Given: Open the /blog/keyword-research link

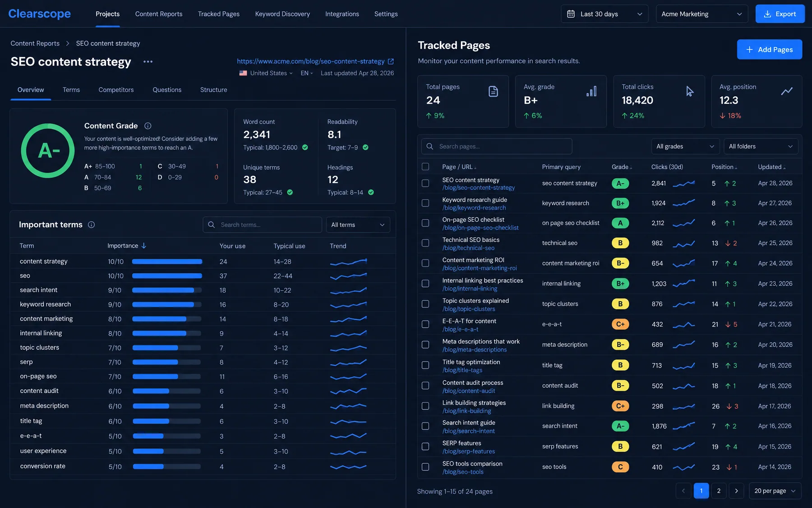Looking at the screenshot, I should pyautogui.click(x=474, y=208).
